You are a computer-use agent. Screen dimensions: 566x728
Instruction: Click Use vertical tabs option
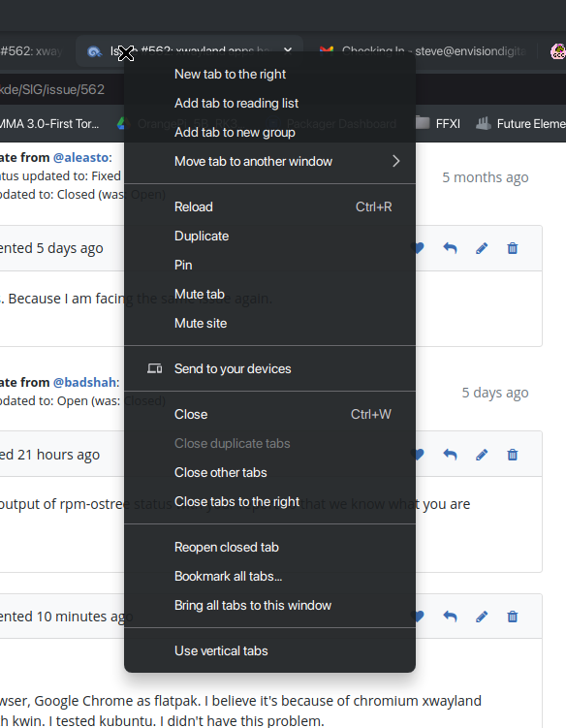coord(269,650)
